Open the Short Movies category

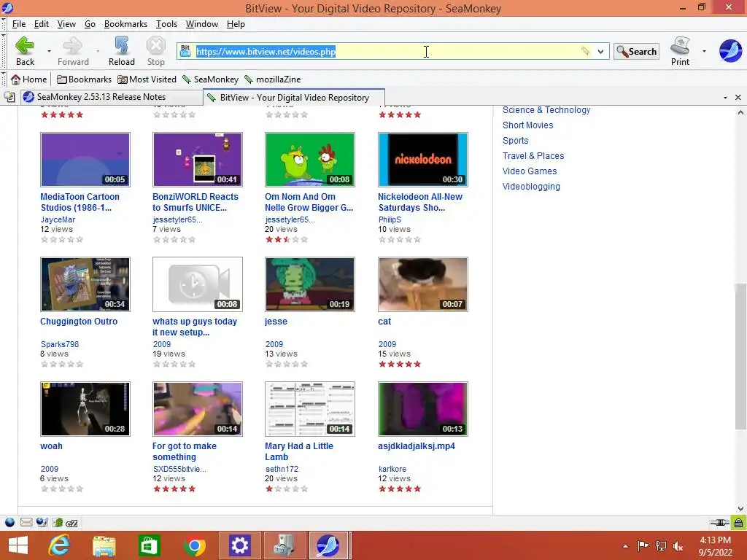528,125
